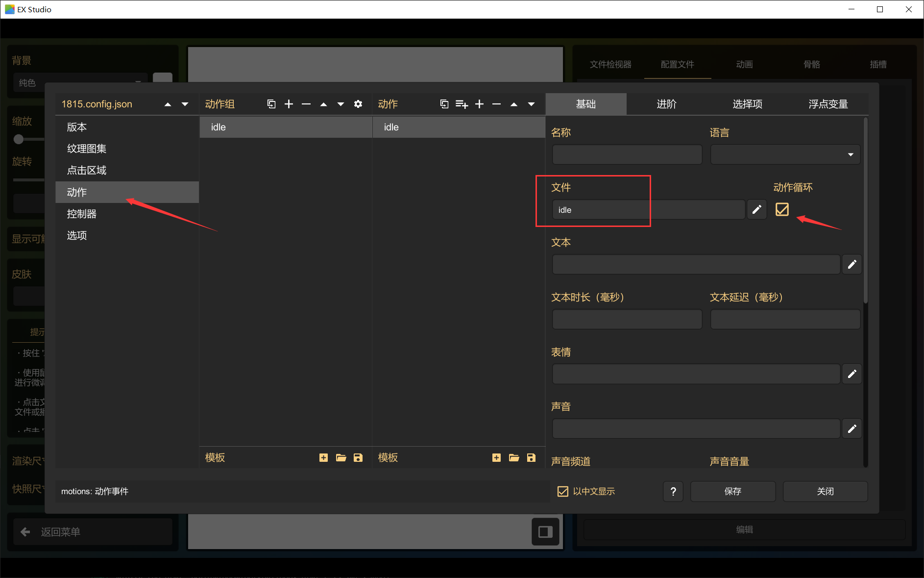Add new template under 动作组 list
Image resolution: width=924 pixels, height=578 pixels.
point(323,457)
